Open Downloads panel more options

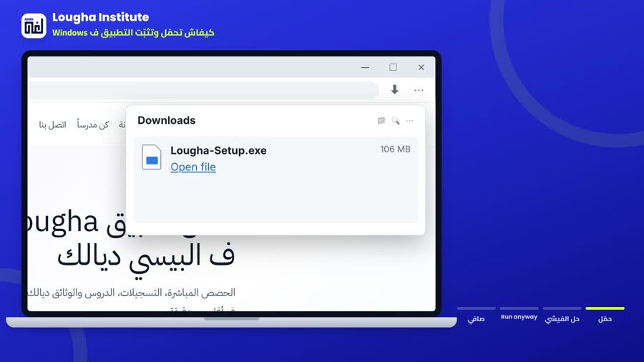point(409,121)
